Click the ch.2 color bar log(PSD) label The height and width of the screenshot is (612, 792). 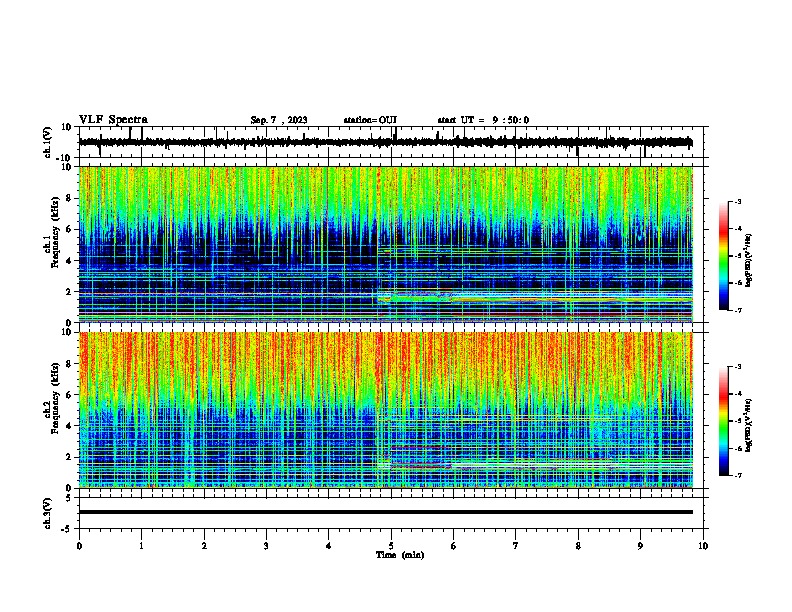pos(749,425)
